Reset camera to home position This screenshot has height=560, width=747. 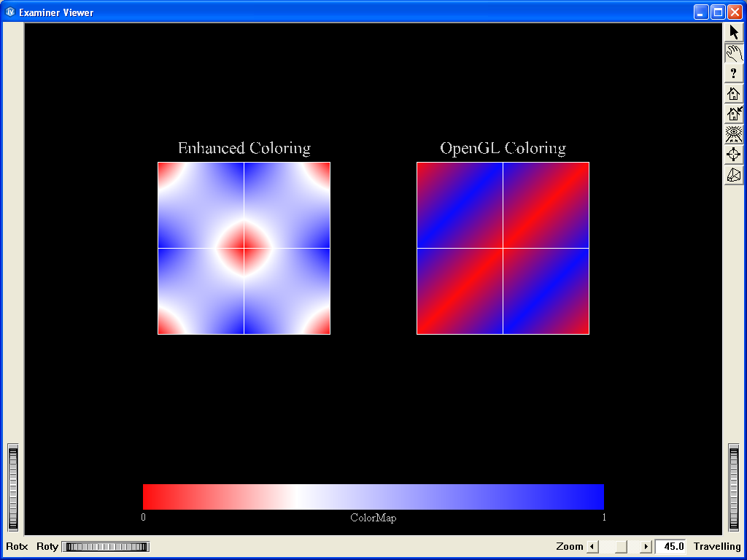pos(734,93)
